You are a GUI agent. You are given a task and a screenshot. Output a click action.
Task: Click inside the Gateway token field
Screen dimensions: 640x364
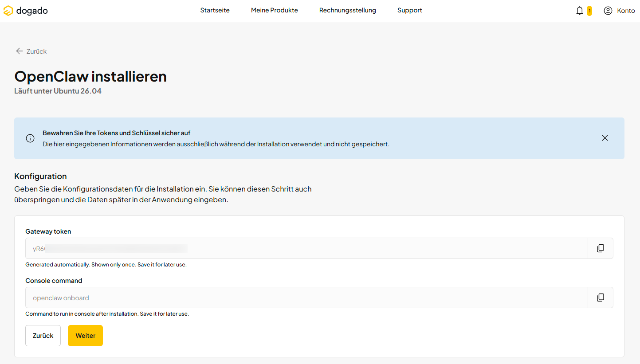(306, 248)
